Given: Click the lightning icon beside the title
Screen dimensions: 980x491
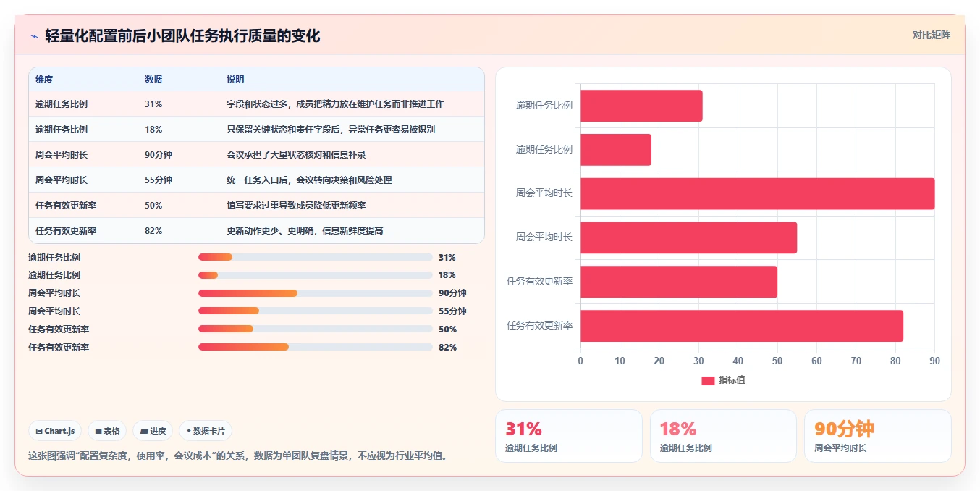Looking at the screenshot, I should (34, 36).
